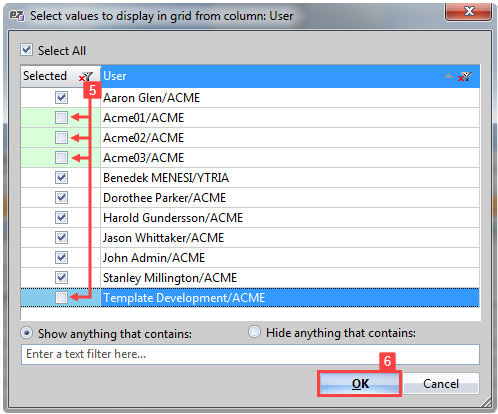Toggle the Select All checkbox

click(x=26, y=50)
